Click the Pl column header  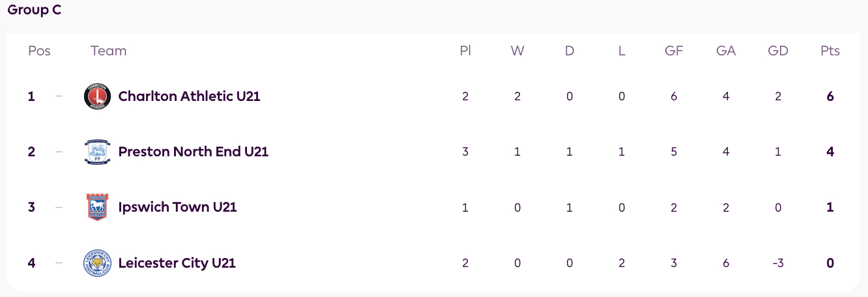(465, 51)
